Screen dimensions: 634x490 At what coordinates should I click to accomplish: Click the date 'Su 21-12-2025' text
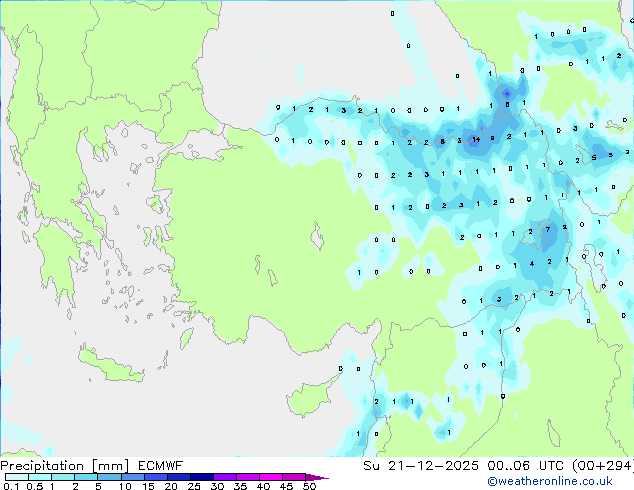[x=421, y=466]
